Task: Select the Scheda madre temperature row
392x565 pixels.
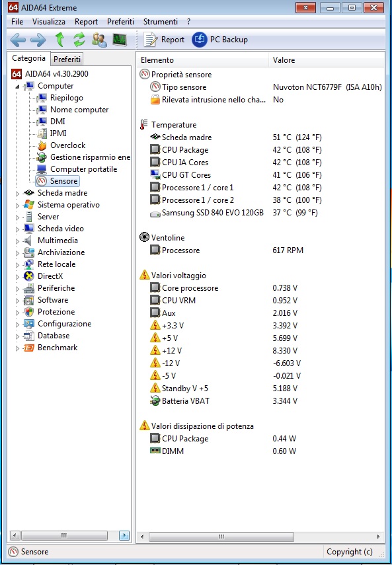Action: pos(260,137)
